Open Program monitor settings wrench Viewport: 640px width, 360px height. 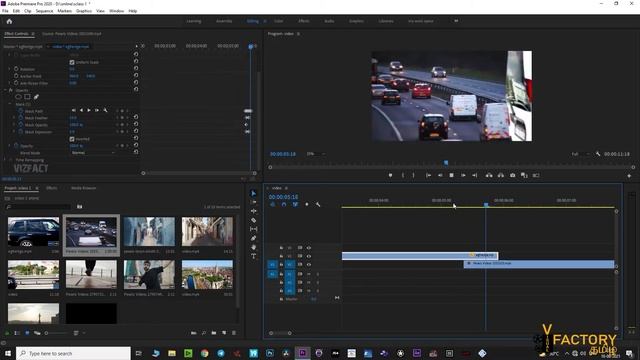598,154
